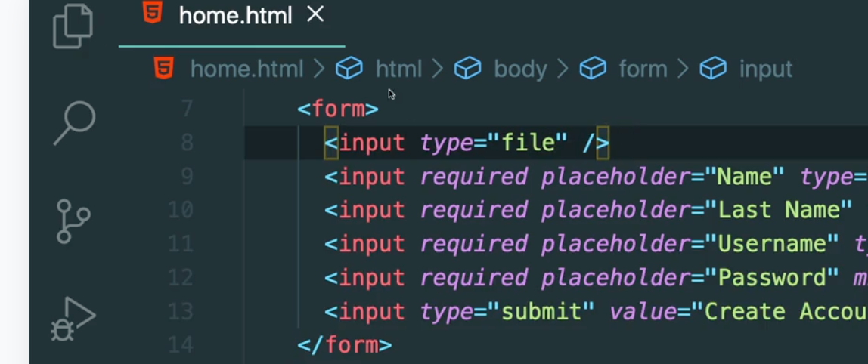
Task: Click the HTML5 file icon in breadcrumb
Action: (164, 69)
